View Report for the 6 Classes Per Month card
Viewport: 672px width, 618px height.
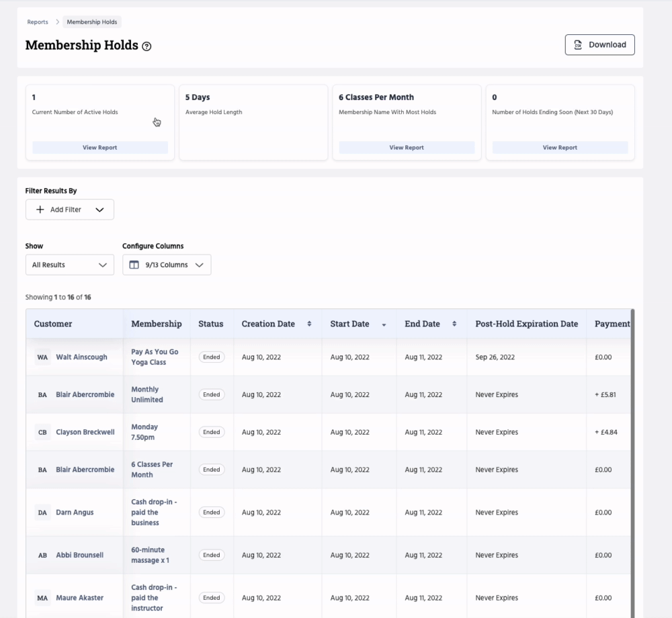click(406, 147)
